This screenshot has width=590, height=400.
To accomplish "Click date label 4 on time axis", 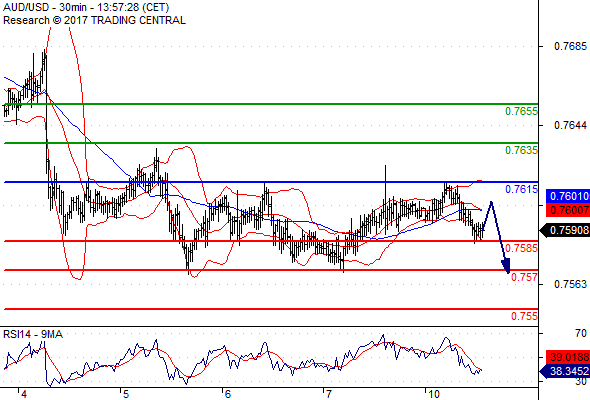I will click(24, 394).
